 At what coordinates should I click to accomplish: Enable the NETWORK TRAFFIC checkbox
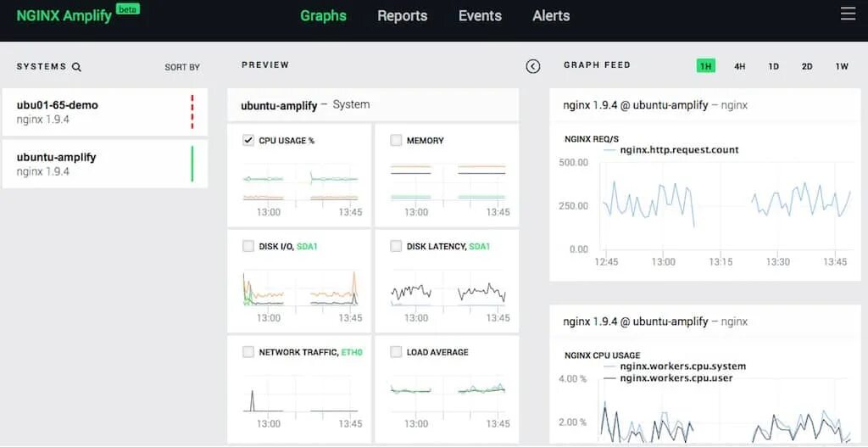pyautogui.click(x=248, y=352)
